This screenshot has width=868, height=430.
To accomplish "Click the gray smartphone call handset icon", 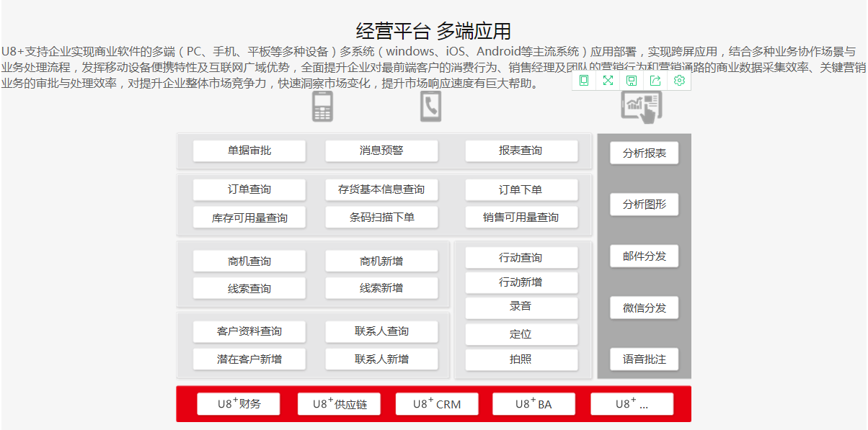I will [430, 107].
